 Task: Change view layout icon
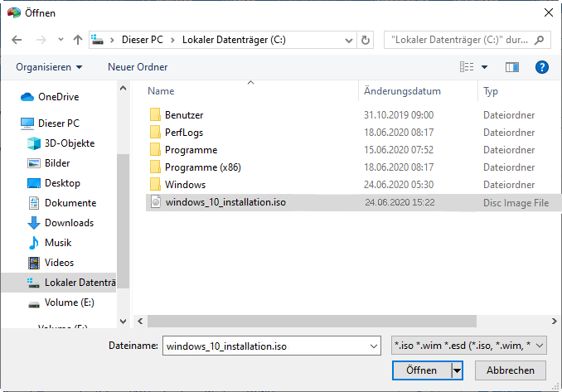point(467,67)
